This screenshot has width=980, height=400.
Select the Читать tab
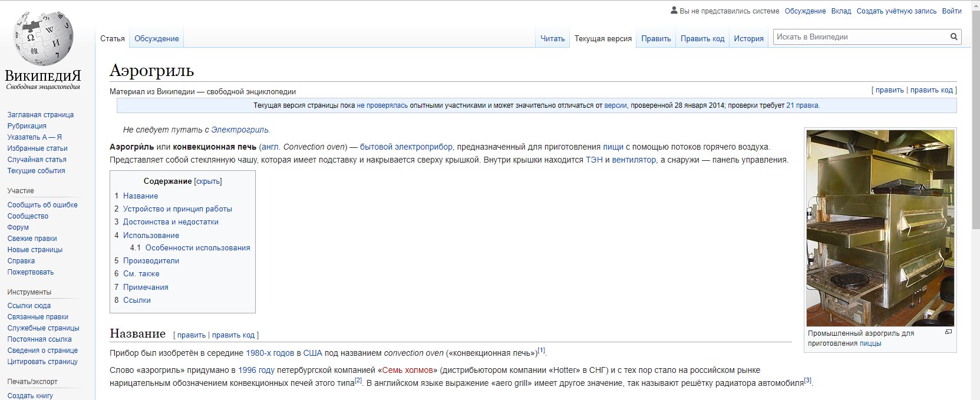553,38
